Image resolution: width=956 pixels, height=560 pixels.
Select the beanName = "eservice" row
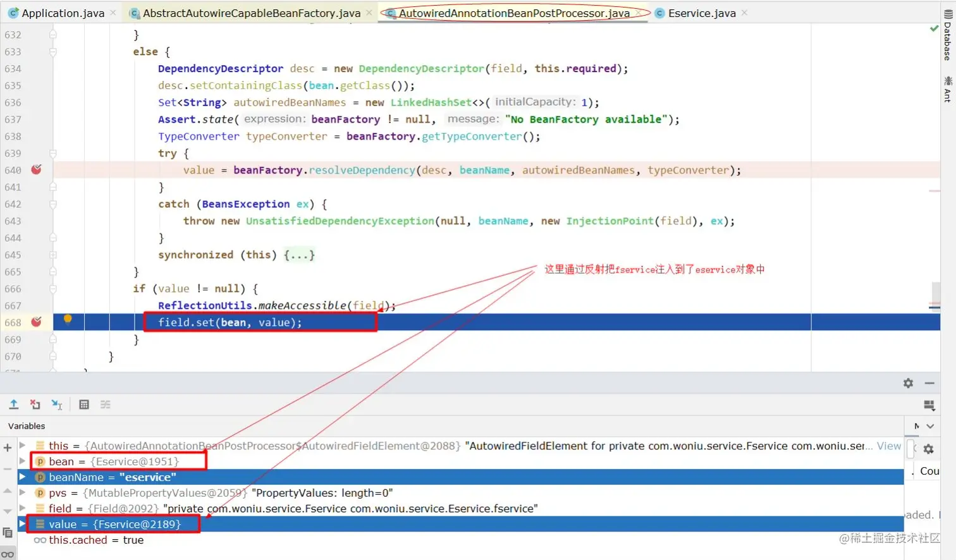pyautogui.click(x=460, y=477)
